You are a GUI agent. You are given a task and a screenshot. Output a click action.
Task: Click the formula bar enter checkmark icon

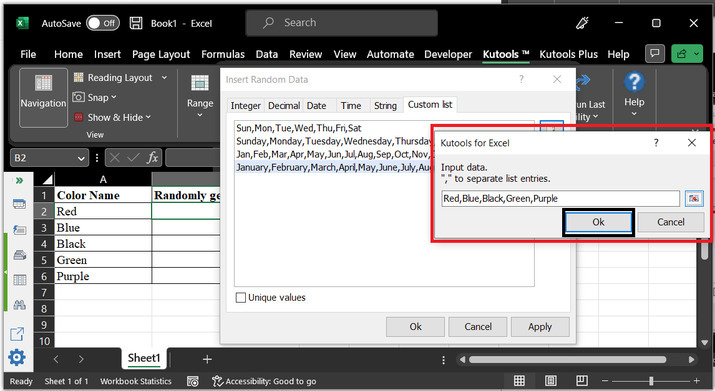pos(133,158)
